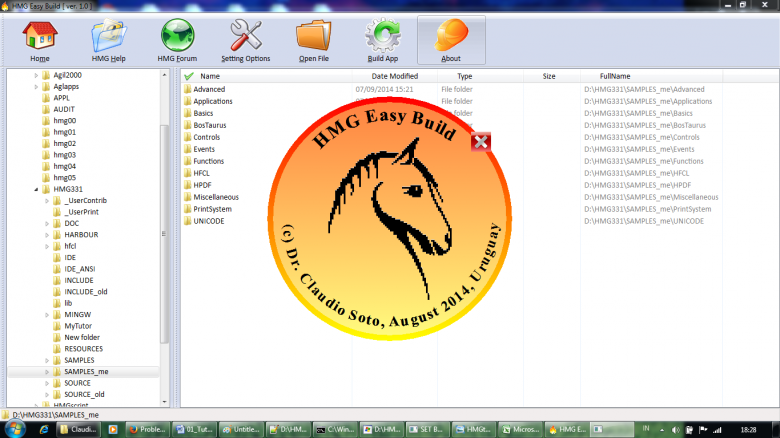Sort file list by FullName column
The height and width of the screenshot is (438, 780).
point(615,76)
